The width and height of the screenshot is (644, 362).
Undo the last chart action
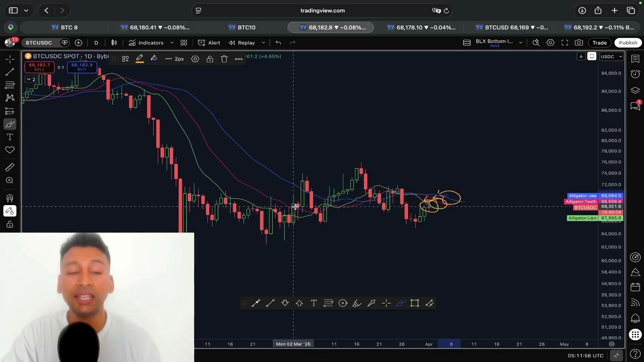tap(278, 43)
